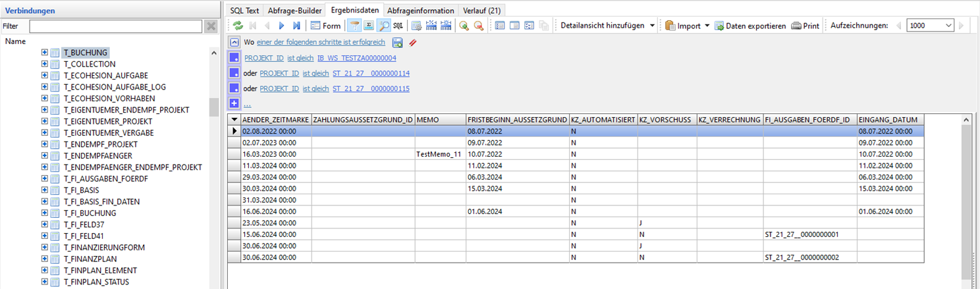This screenshot has height=289, width=980.
Task: Toggle the filter funnel icon
Action: click(x=354, y=26)
